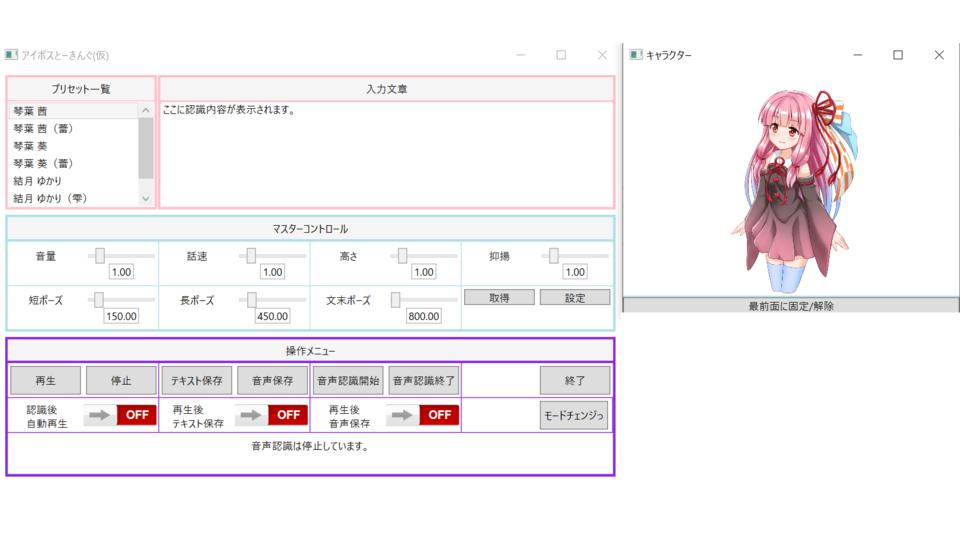Start recognition with 音声認識開始 button
The image size is (960, 540).
click(x=348, y=380)
